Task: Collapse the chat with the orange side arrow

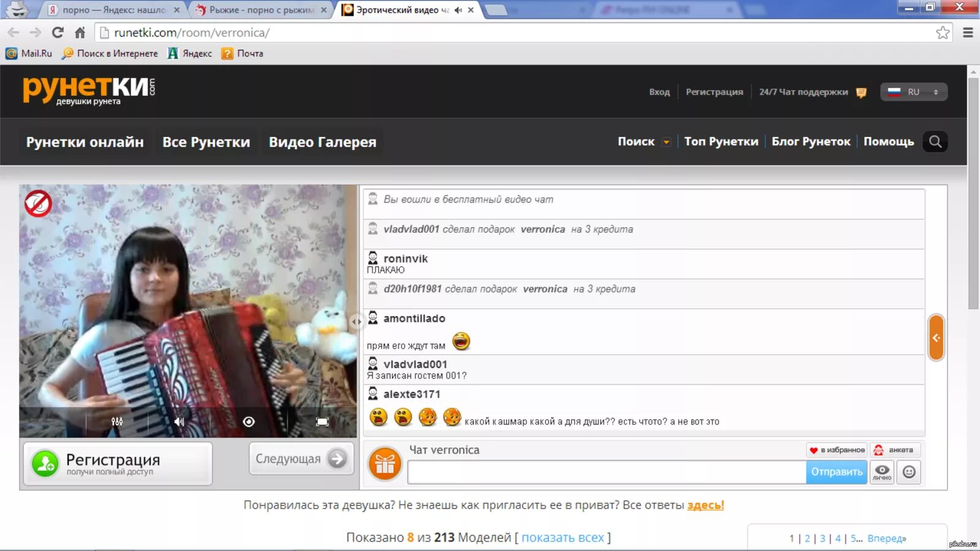Action: coord(936,337)
